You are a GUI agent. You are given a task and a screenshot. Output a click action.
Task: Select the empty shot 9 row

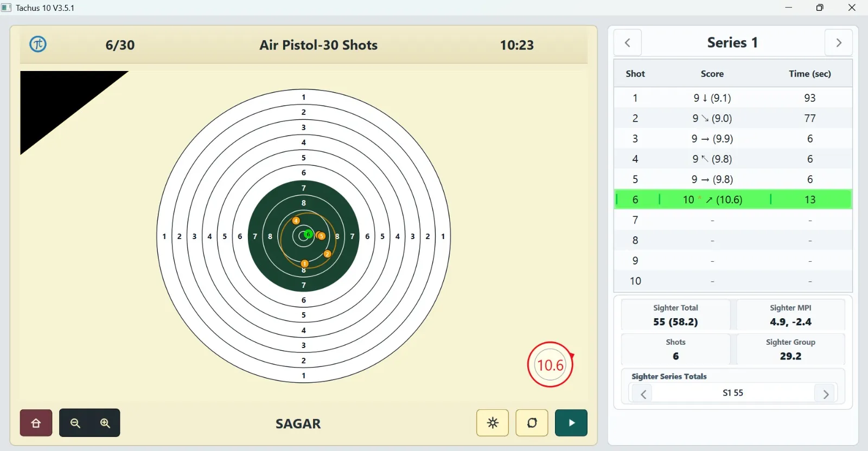[733, 260]
